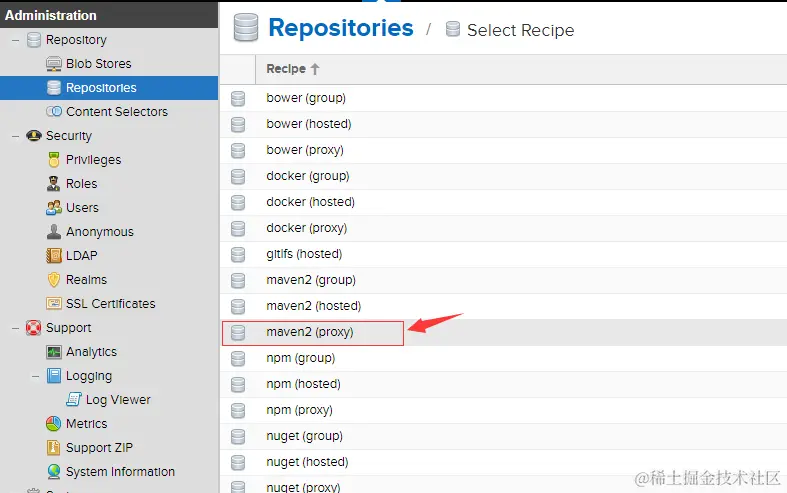The image size is (787, 493).
Task: Click the Metrics pie chart icon
Action: point(54,423)
